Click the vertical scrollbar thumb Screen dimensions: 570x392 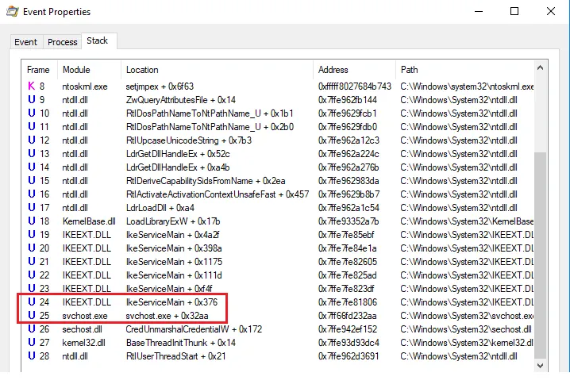[541, 254]
